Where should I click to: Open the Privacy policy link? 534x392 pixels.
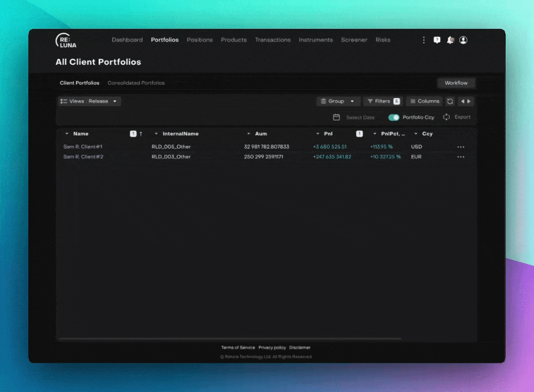(x=272, y=347)
